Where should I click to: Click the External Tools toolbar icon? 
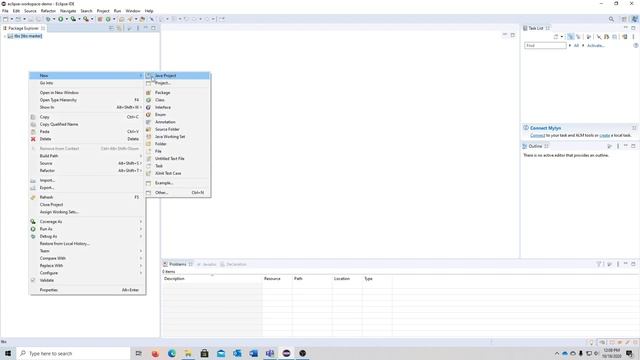click(x=86, y=19)
